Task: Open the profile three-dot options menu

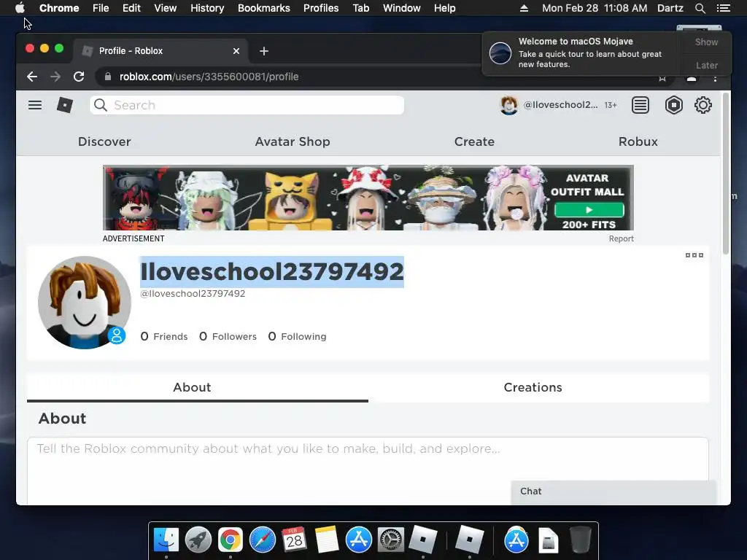Action: (694, 255)
